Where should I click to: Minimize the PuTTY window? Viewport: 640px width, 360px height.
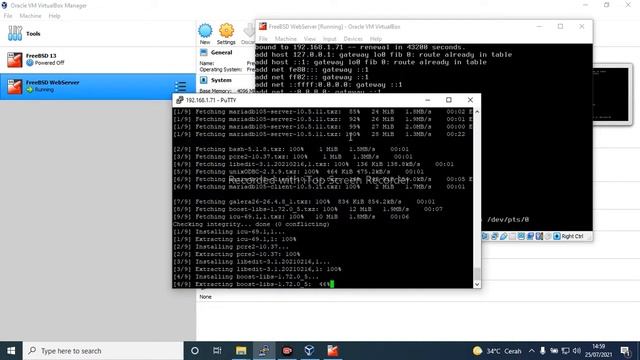click(x=427, y=100)
